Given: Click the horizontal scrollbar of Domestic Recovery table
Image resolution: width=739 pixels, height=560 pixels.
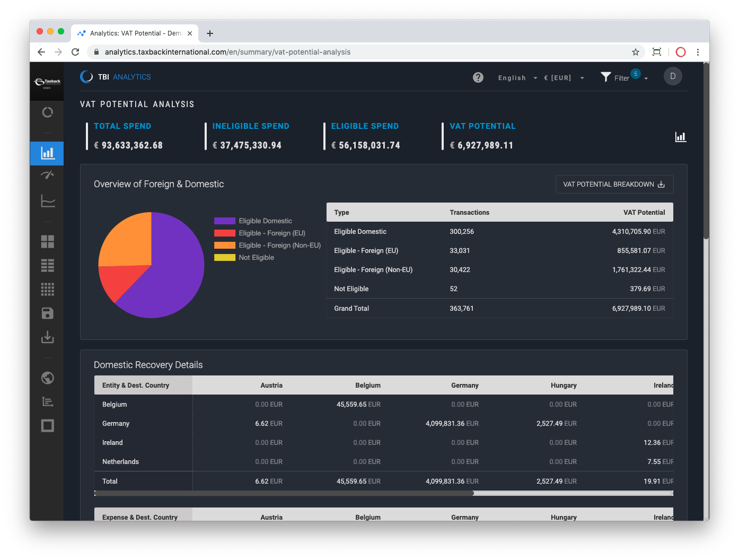Looking at the screenshot, I should [x=284, y=493].
